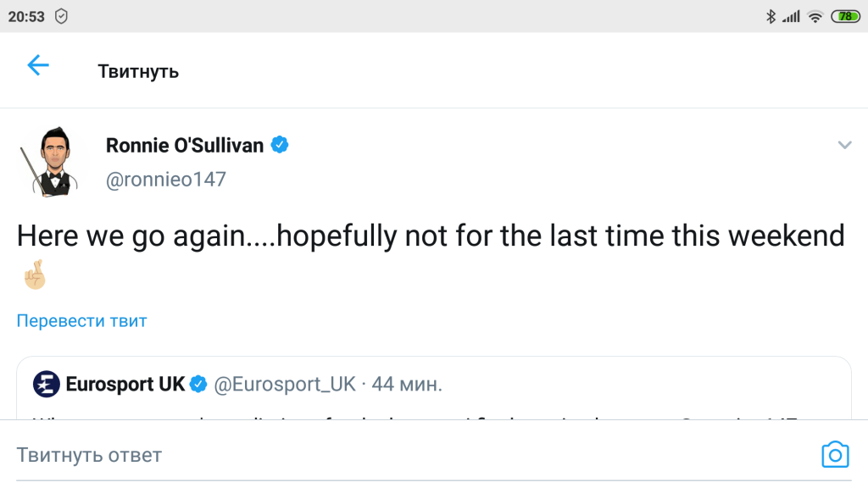The width and height of the screenshot is (868, 488).
Task: Click the blue verified badge beside Ronnie O'Sullivan
Action: click(280, 145)
